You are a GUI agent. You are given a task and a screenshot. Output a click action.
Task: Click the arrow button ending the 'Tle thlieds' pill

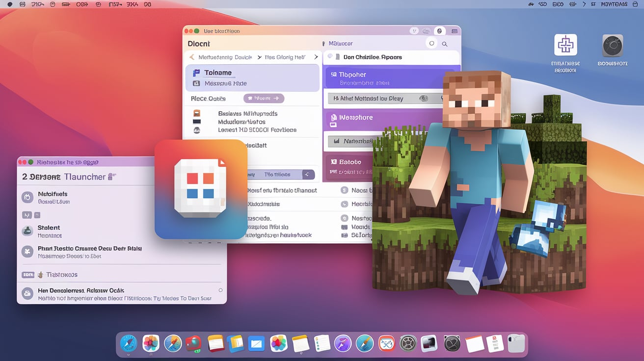tap(308, 175)
